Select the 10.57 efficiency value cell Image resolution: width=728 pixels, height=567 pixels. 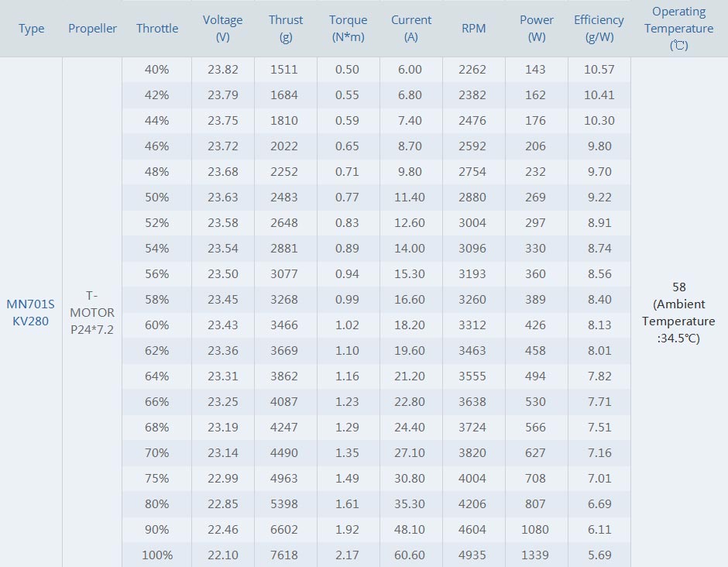(599, 69)
